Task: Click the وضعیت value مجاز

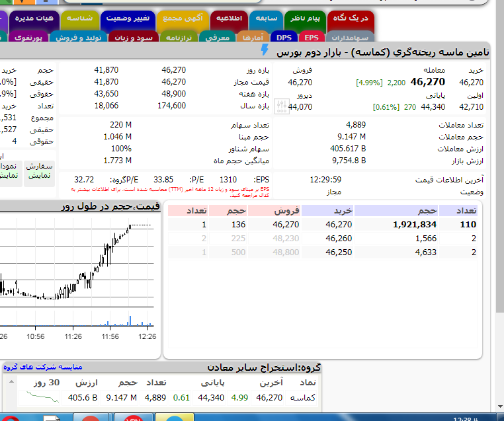Action: [333, 192]
